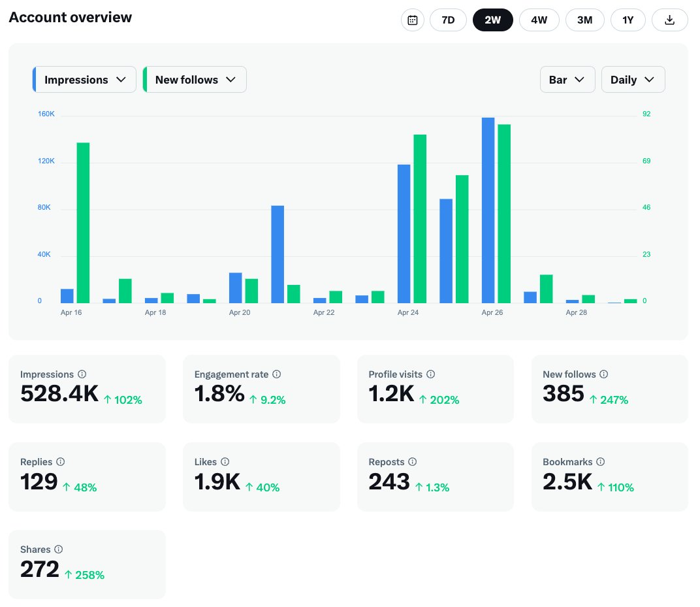Show info about Engagement rate

[x=277, y=374]
